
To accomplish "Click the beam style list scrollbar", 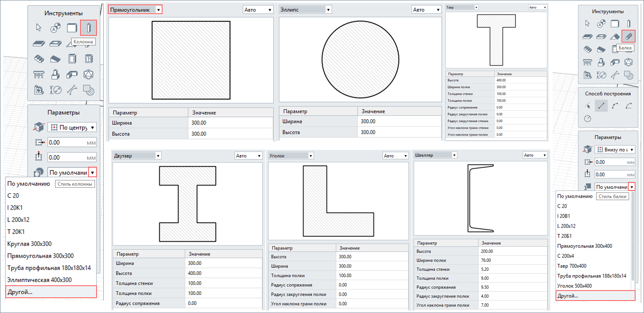I will click(633, 237).
